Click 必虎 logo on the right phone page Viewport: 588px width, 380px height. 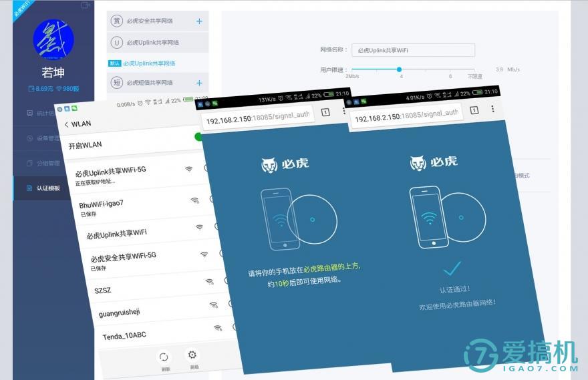point(434,163)
